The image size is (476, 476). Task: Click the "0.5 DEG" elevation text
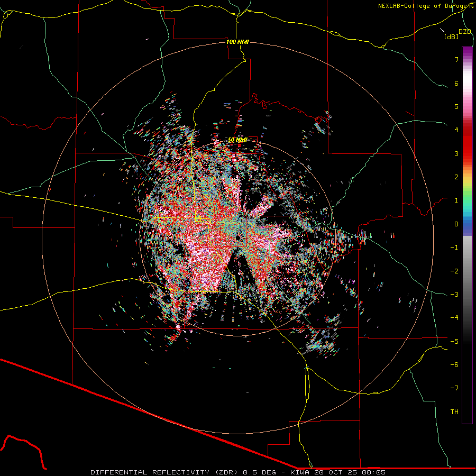(260, 472)
